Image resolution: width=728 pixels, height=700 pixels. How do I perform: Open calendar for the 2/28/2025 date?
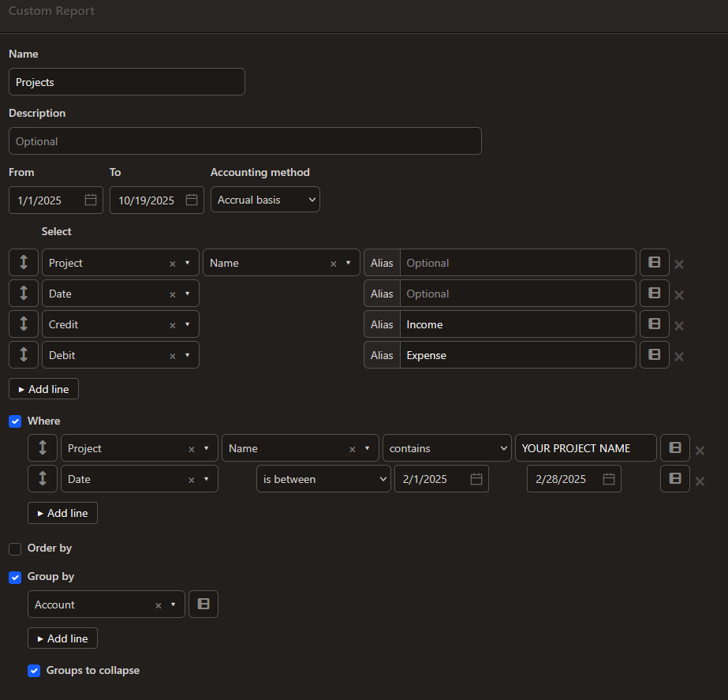click(609, 479)
